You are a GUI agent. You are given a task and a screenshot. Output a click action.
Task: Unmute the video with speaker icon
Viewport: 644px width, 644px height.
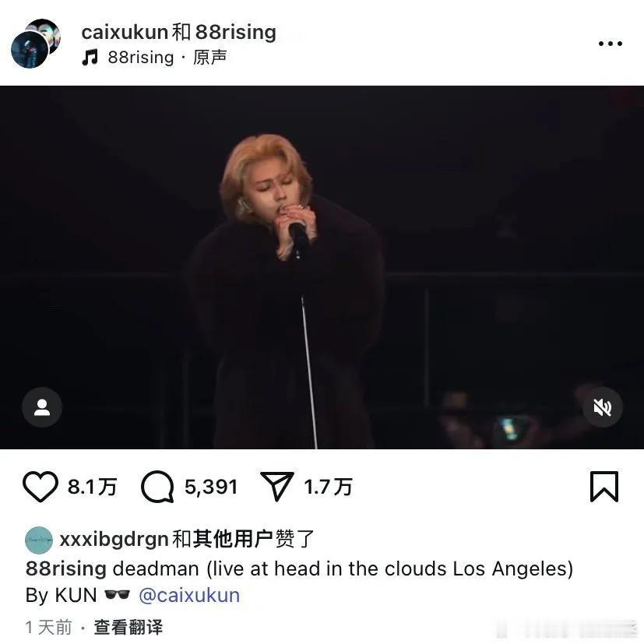(x=603, y=407)
